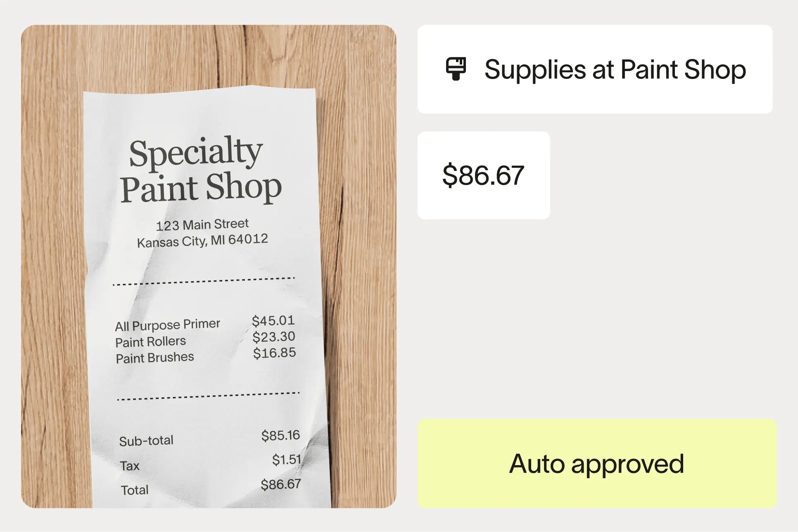The width and height of the screenshot is (798, 532).
Task: Click the Sub-total label on receipt
Action: pyautogui.click(x=146, y=441)
